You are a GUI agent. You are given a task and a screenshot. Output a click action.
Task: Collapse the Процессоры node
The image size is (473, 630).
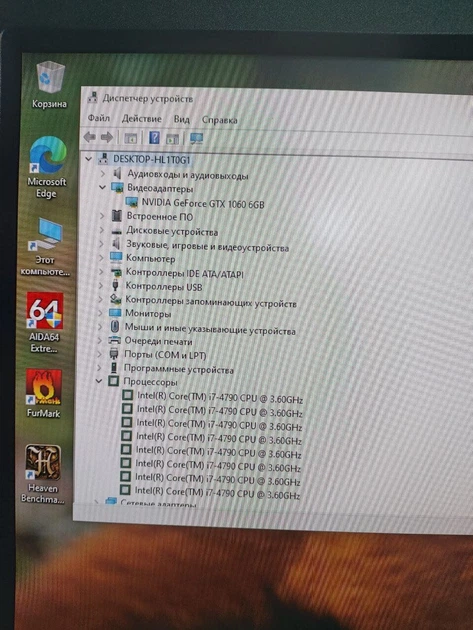pyautogui.click(x=99, y=381)
